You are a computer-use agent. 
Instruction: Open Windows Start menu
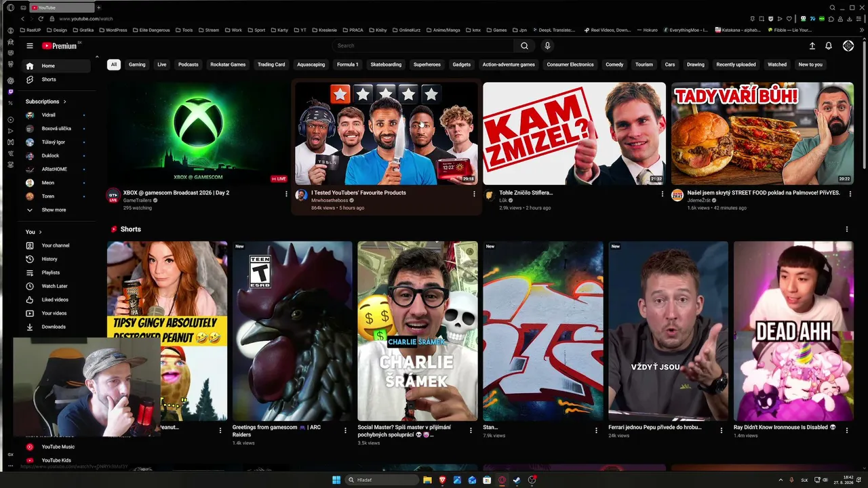[336, 480]
